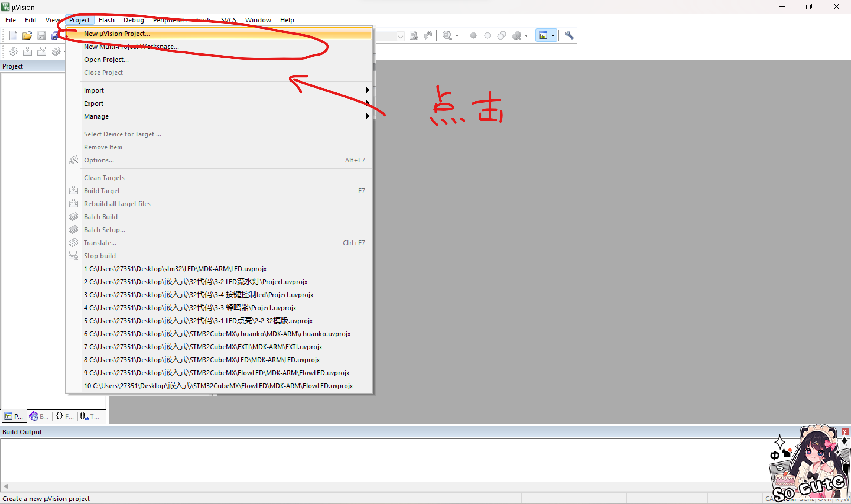
Task: Open the window layout dropdown arrow
Action: pos(553,35)
